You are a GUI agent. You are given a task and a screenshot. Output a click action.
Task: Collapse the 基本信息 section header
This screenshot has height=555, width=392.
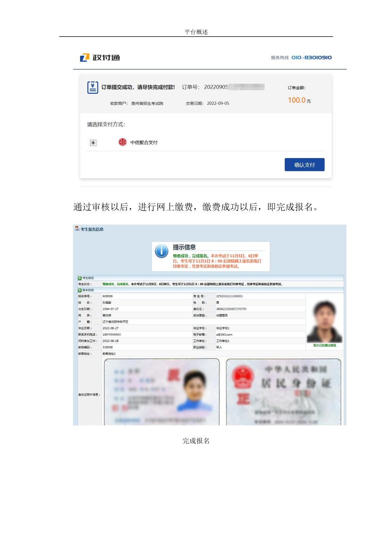coord(88,290)
